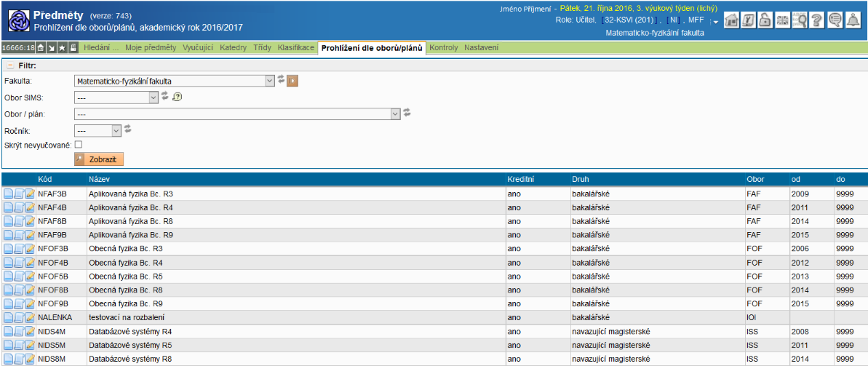Screen dimensions: 868x366
Task: Click the edit pencil icon for NFAF3B
Action: [30, 194]
